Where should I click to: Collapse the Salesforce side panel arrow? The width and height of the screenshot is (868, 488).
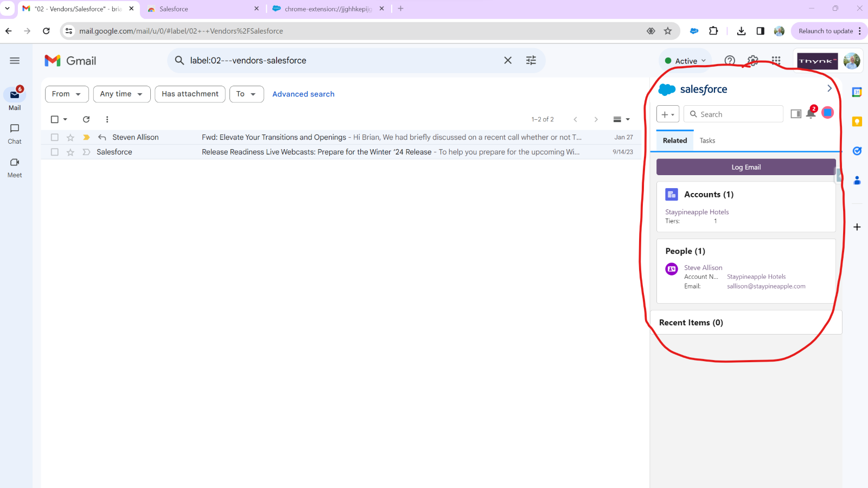click(829, 88)
